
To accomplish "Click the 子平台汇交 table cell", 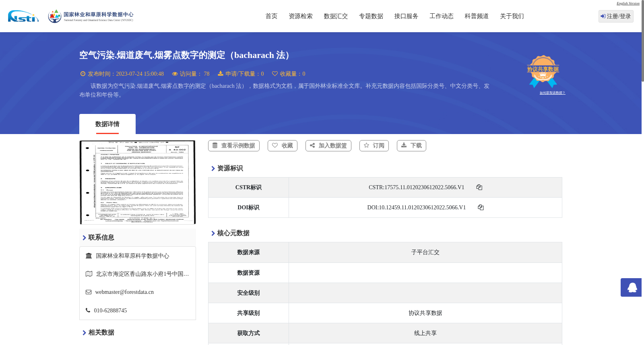I will pos(425,252).
